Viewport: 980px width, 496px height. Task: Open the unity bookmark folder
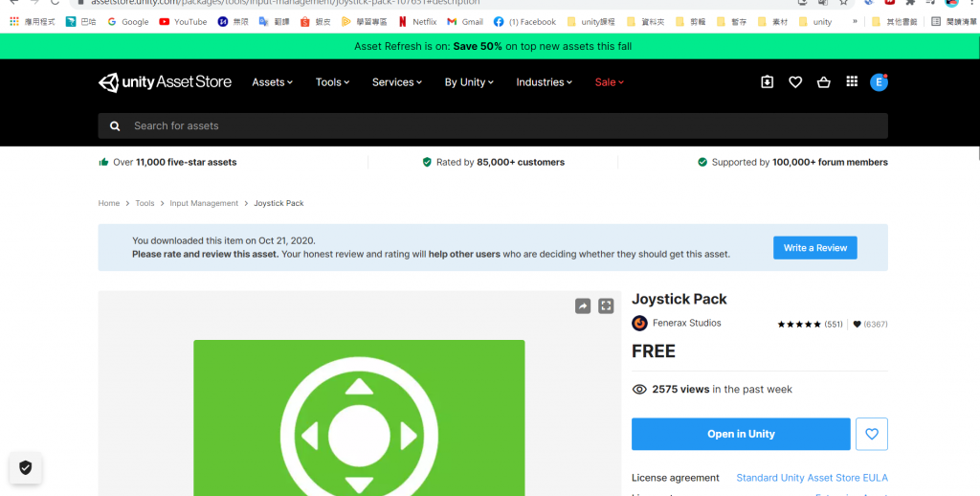[x=815, y=22]
